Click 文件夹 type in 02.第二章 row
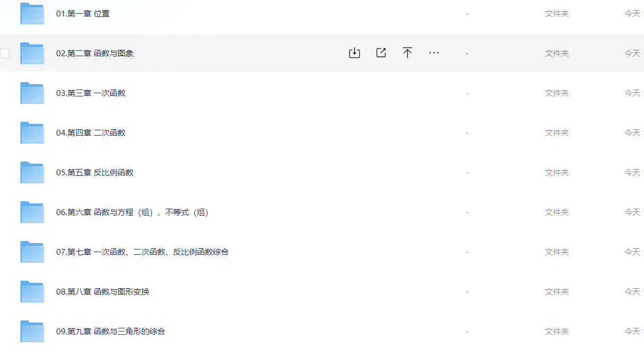644x357 pixels. [x=557, y=53]
